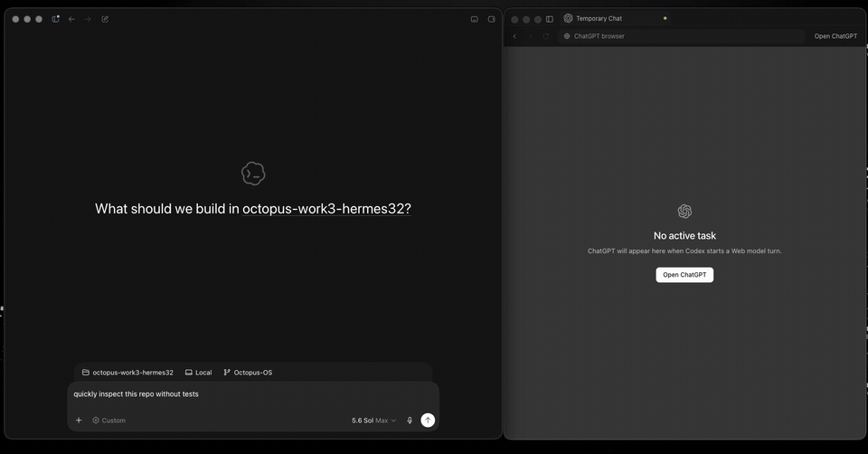868x454 pixels.
Task: Click the ChatGPT browser address field
Action: tap(682, 36)
